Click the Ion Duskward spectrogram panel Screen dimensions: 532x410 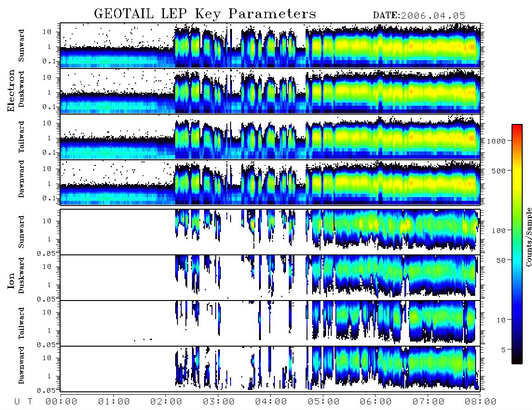(270, 278)
